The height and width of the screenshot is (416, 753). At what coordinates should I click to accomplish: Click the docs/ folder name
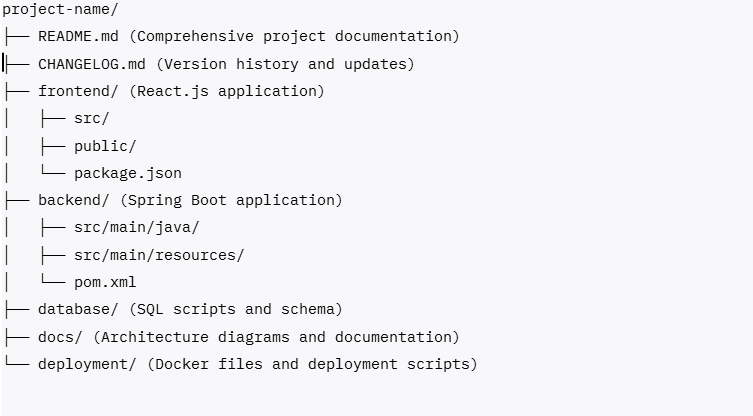click(60, 337)
